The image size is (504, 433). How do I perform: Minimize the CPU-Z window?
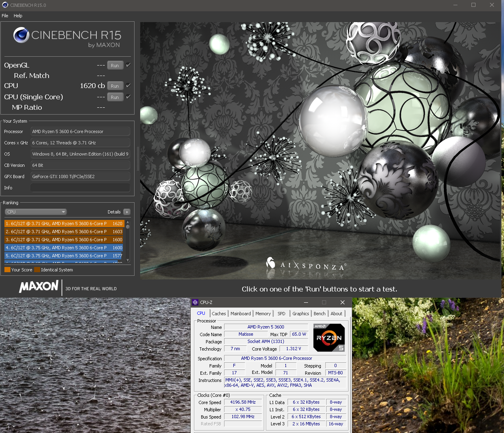pos(306,302)
